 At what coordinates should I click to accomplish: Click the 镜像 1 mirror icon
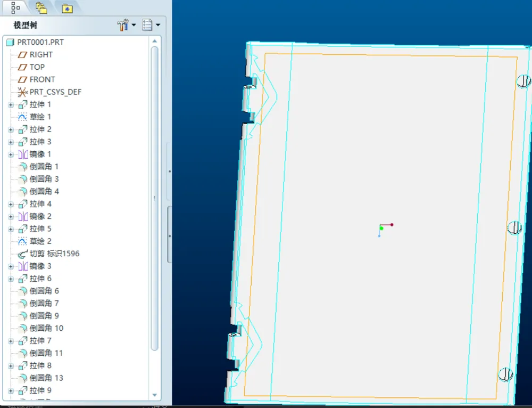click(23, 154)
